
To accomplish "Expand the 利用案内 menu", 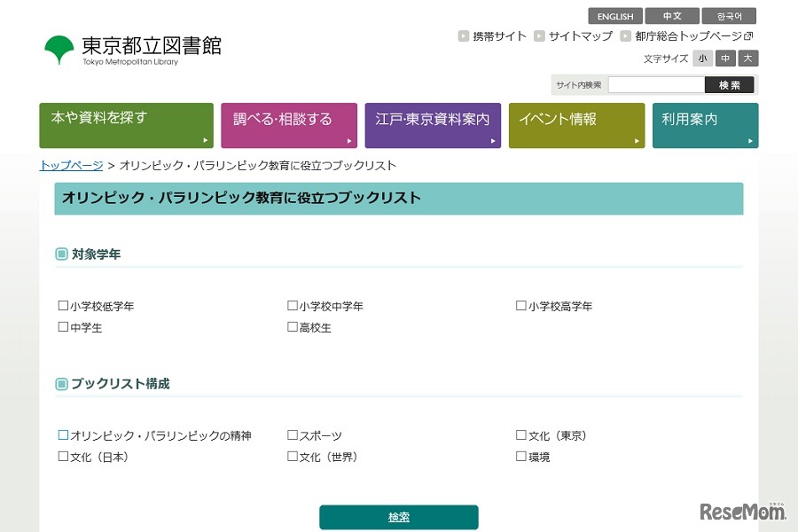I will click(705, 125).
